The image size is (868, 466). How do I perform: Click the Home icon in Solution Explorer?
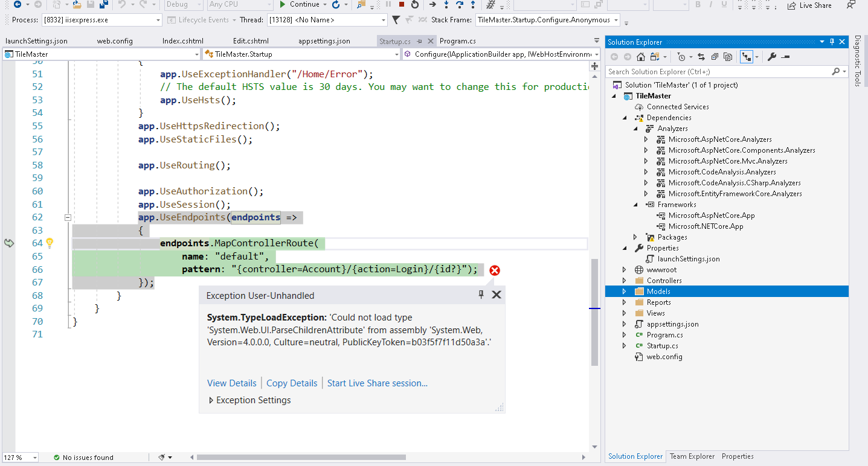pyautogui.click(x=641, y=57)
